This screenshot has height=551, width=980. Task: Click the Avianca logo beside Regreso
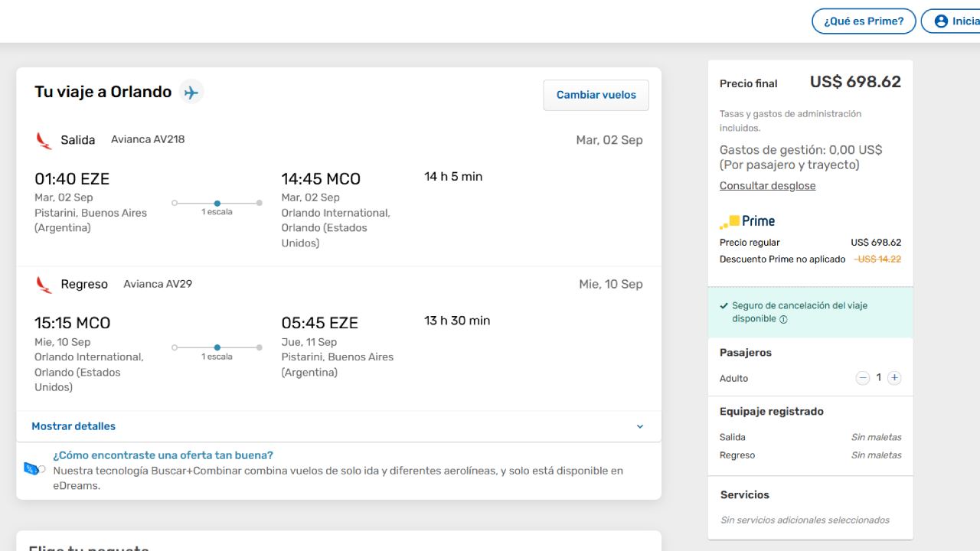click(x=44, y=285)
